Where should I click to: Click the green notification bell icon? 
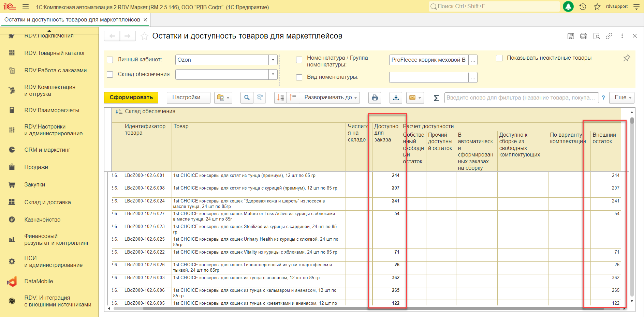(568, 6)
